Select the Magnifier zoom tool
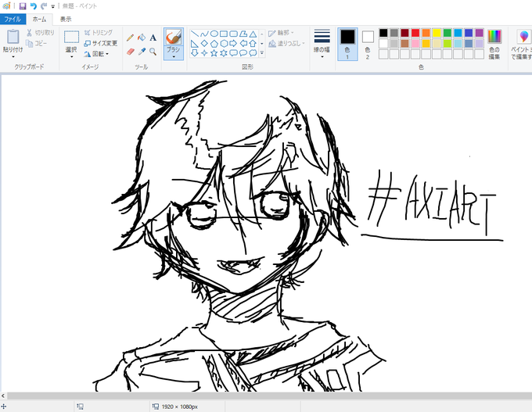Screen dimensions: 532x412 153,52
